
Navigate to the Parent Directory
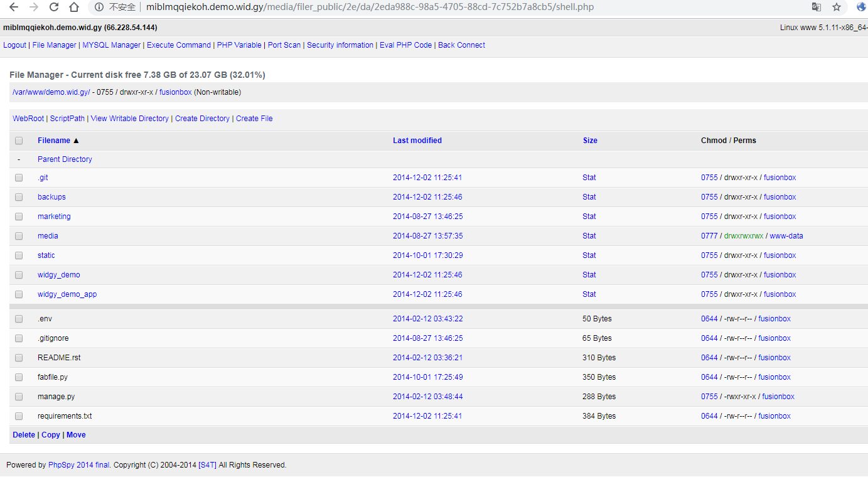point(65,159)
